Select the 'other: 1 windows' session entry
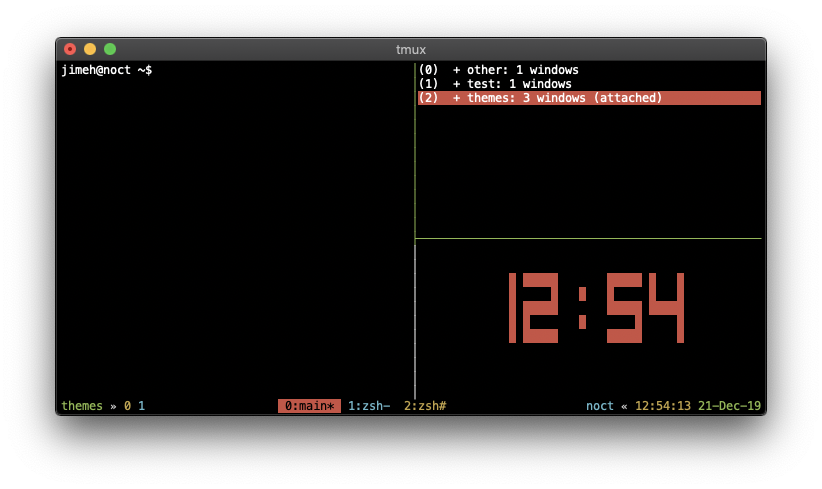822x489 pixels. pyautogui.click(x=522, y=70)
